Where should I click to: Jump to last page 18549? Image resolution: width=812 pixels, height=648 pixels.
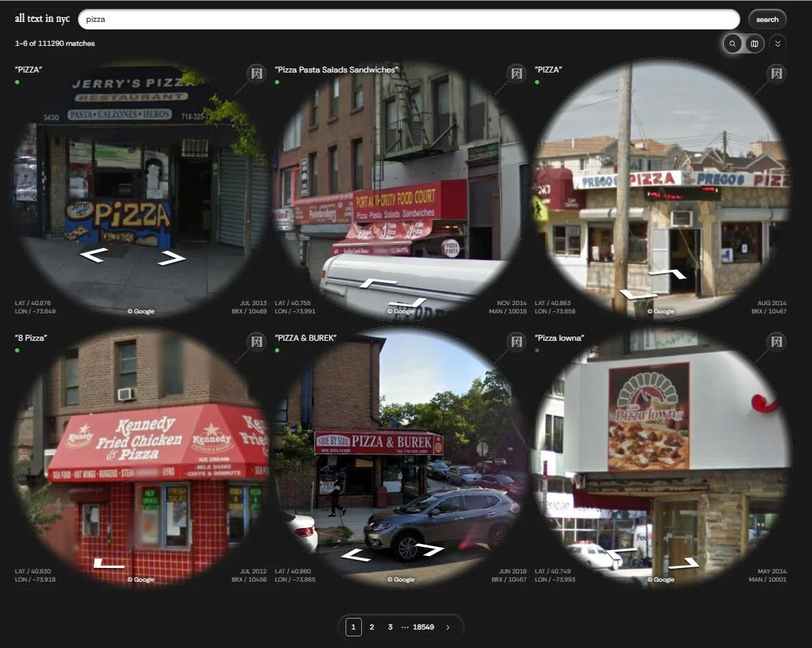pyautogui.click(x=423, y=627)
